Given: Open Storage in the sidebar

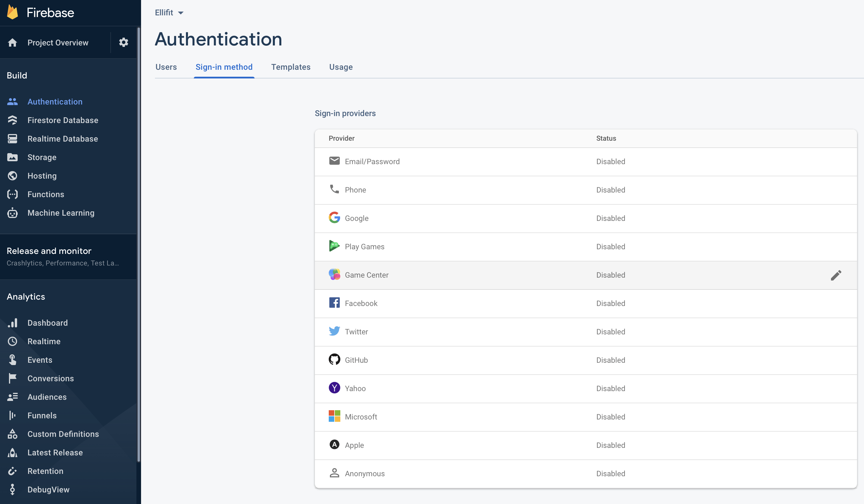Looking at the screenshot, I should (x=42, y=157).
